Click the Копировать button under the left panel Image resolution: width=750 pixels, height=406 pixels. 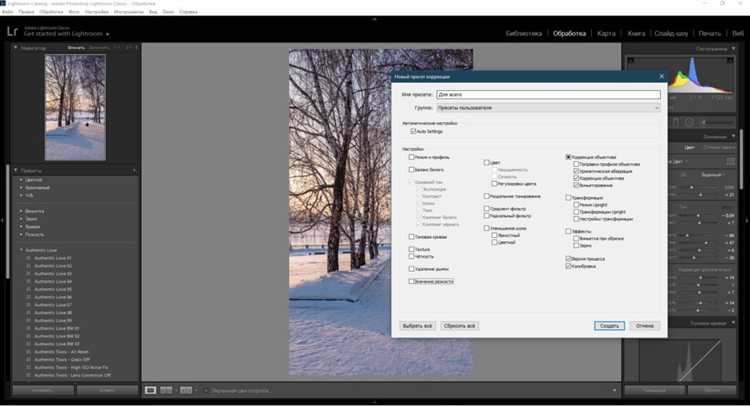click(x=43, y=390)
